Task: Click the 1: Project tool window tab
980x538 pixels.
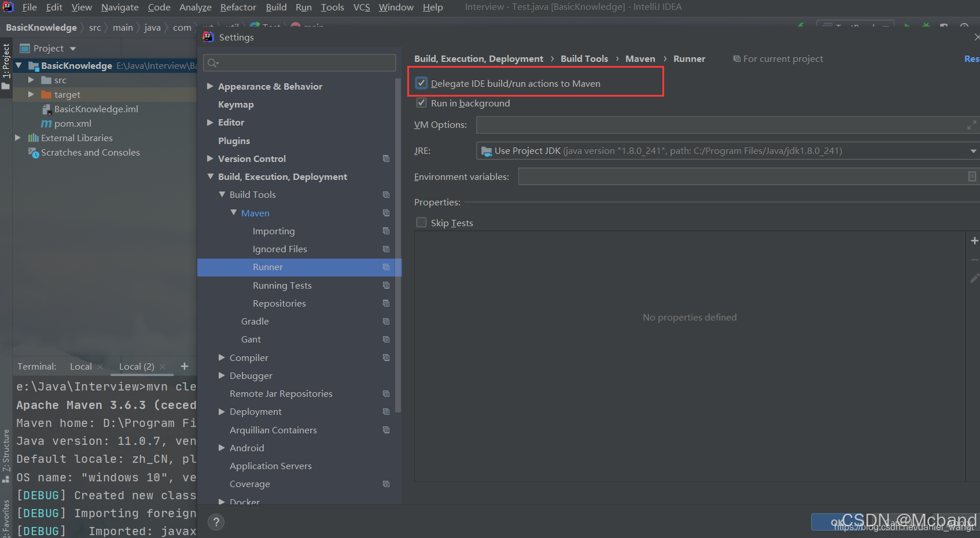Action: click(x=6, y=61)
